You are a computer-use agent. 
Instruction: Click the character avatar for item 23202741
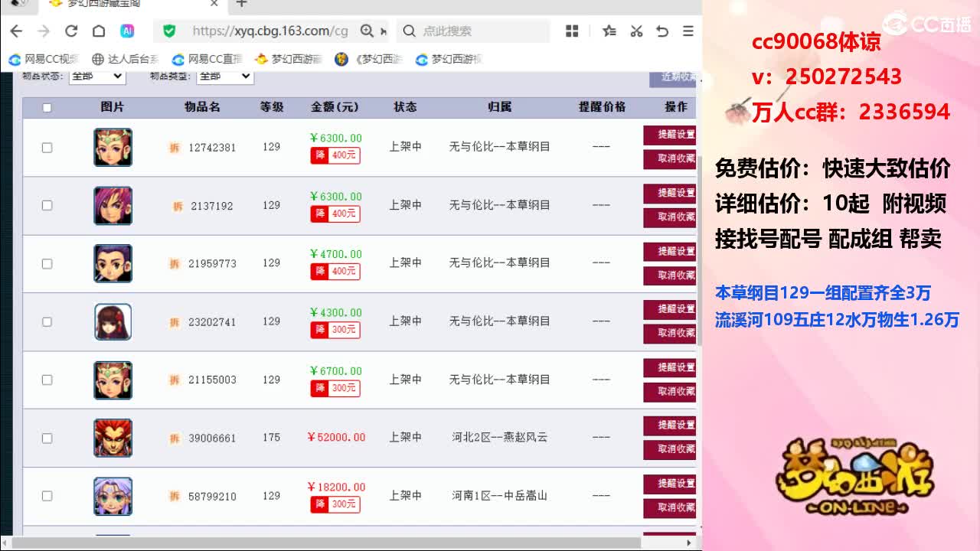point(113,321)
